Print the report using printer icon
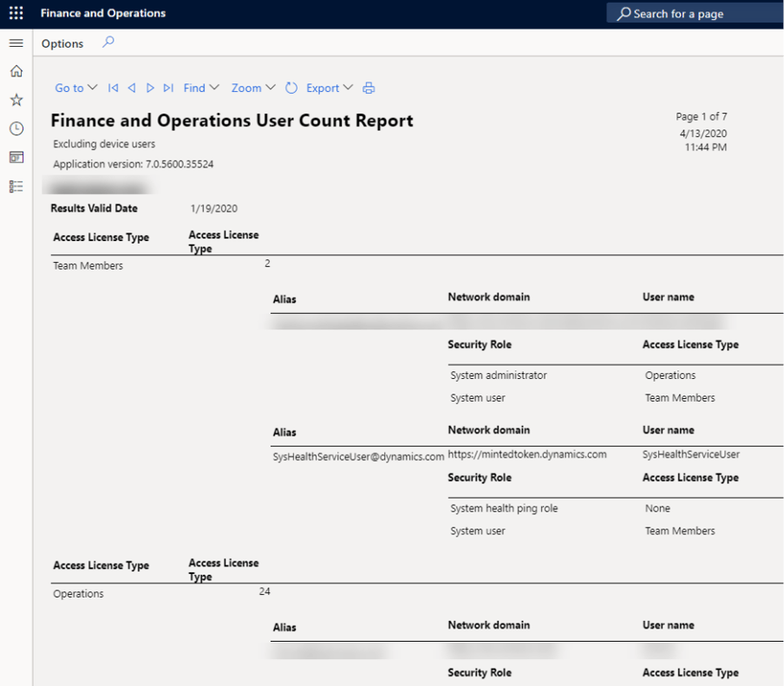 369,88
